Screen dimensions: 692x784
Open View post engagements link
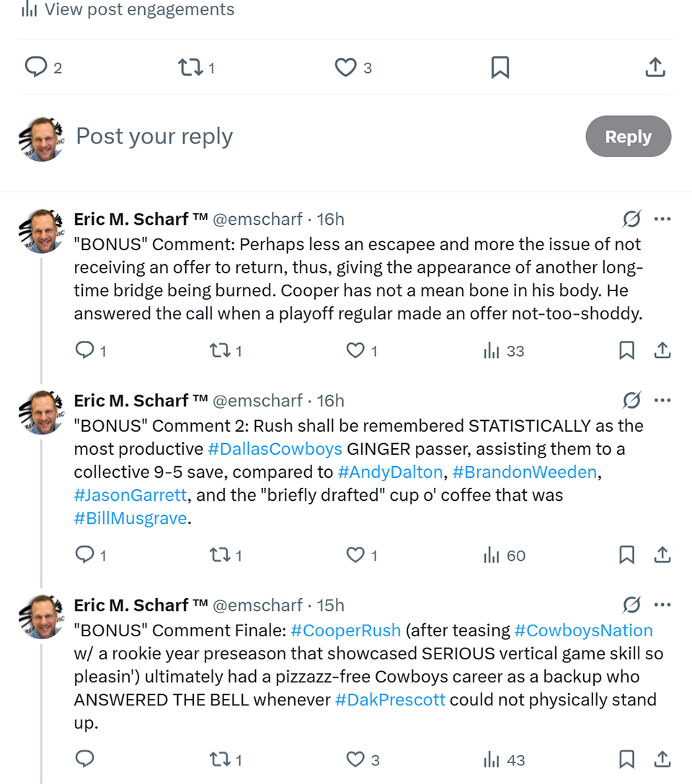[128, 9]
